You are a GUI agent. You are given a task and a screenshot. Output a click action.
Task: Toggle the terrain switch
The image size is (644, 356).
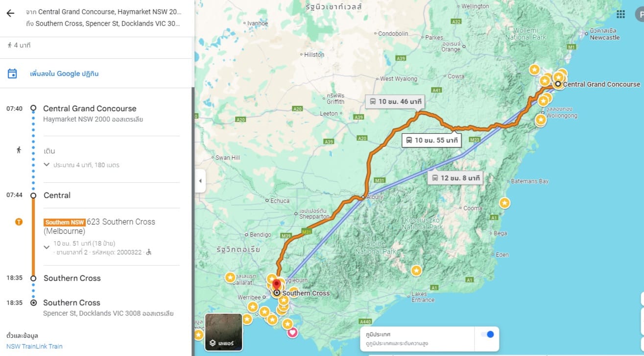coord(487,334)
